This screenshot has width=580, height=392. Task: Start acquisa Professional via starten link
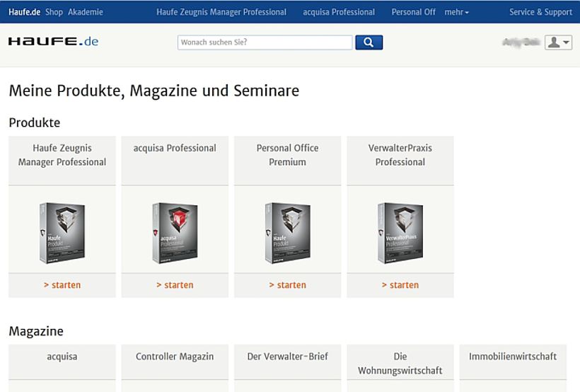(175, 285)
